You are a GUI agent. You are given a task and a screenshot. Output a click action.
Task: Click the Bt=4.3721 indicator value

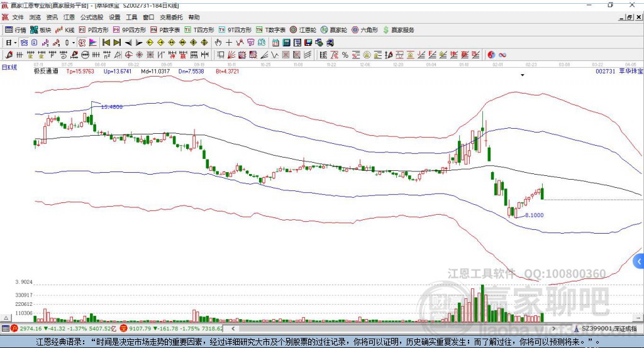click(x=227, y=72)
